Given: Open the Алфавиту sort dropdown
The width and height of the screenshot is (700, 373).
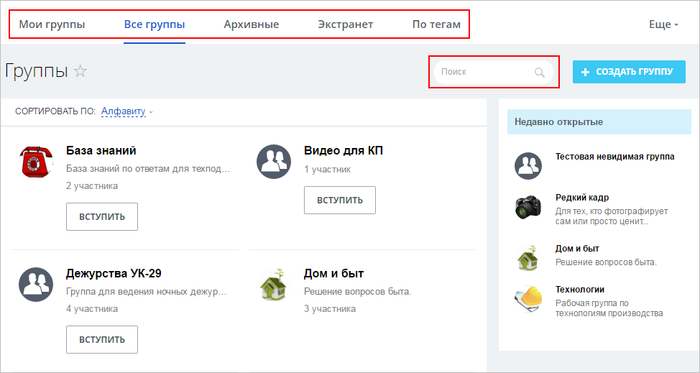Looking at the screenshot, I should click(x=127, y=111).
